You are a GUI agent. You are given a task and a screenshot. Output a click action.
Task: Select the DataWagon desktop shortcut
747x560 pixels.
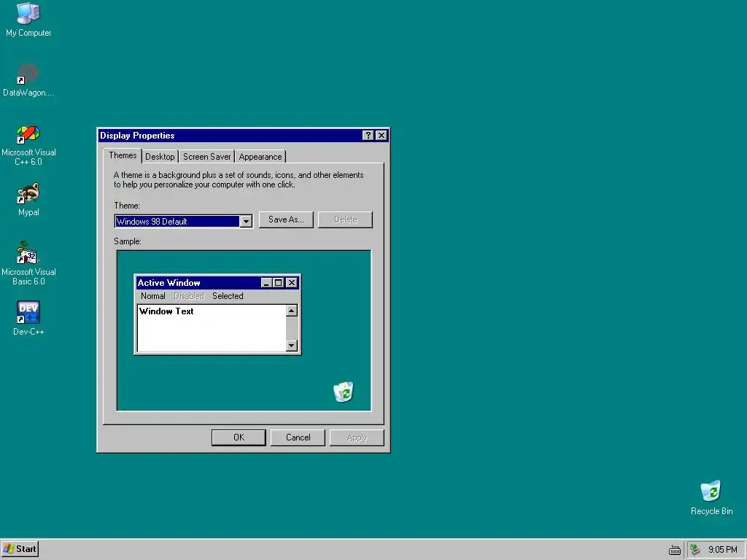tap(28, 79)
